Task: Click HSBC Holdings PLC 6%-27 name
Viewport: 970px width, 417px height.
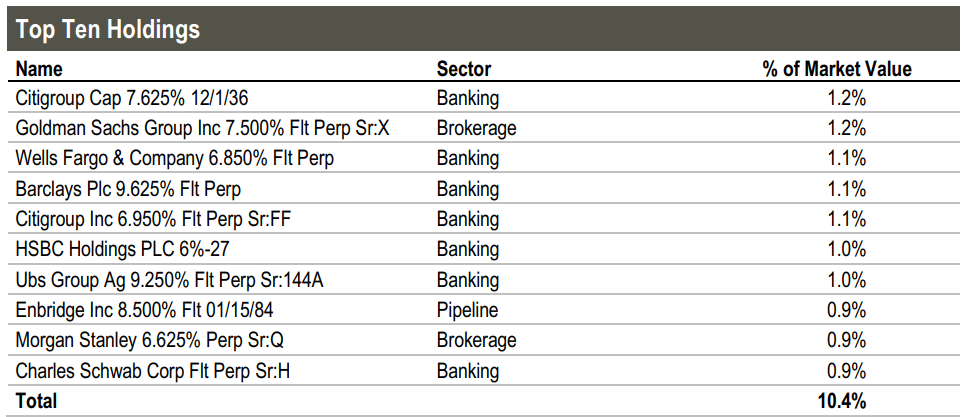Action: point(124,249)
